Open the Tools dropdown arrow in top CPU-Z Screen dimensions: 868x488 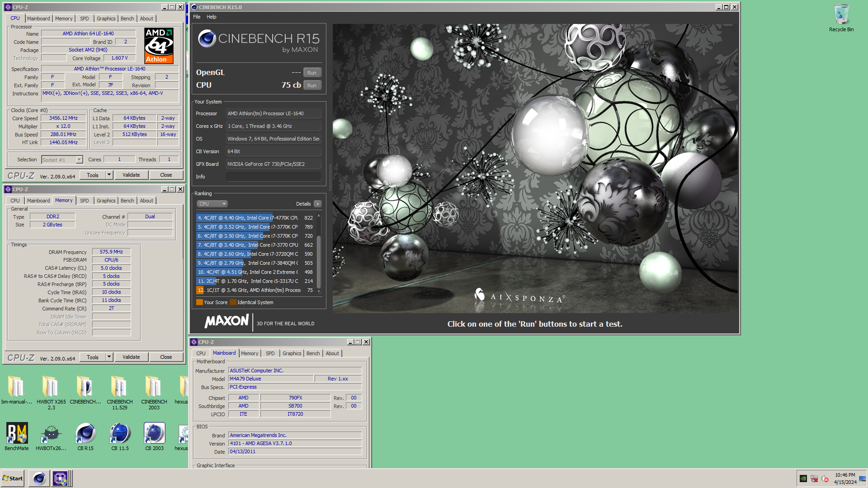109,175
